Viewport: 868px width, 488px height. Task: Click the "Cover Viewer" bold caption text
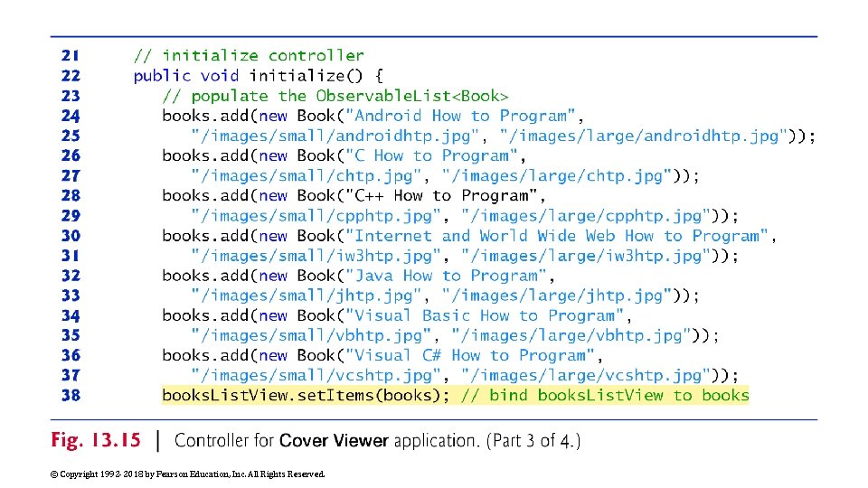(334, 441)
